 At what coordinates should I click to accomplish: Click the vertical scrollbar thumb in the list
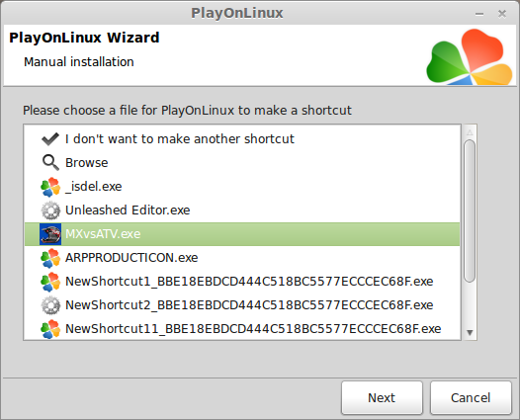click(x=470, y=211)
